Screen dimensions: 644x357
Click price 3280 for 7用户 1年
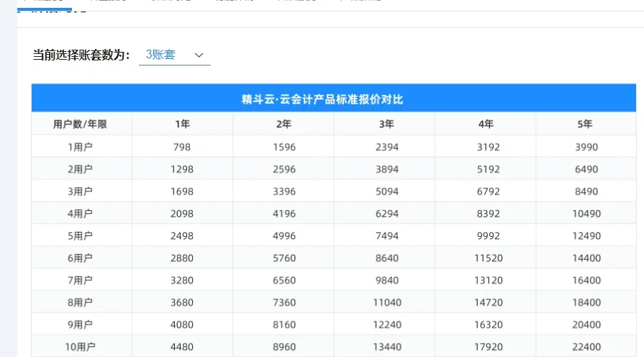coord(182,280)
